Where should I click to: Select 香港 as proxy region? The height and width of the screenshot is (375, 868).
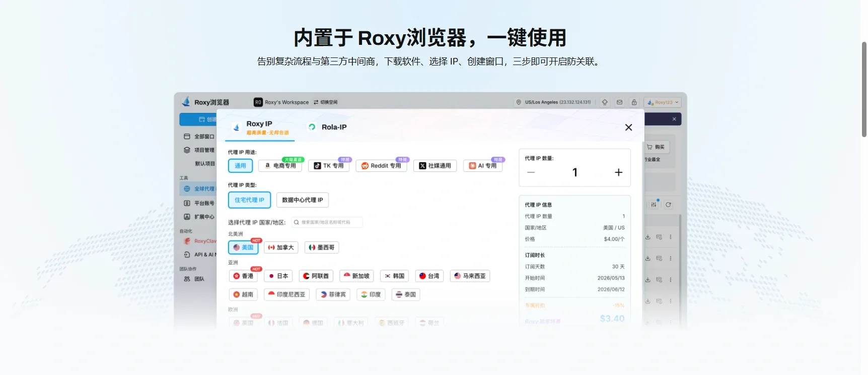[x=243, y=276]
